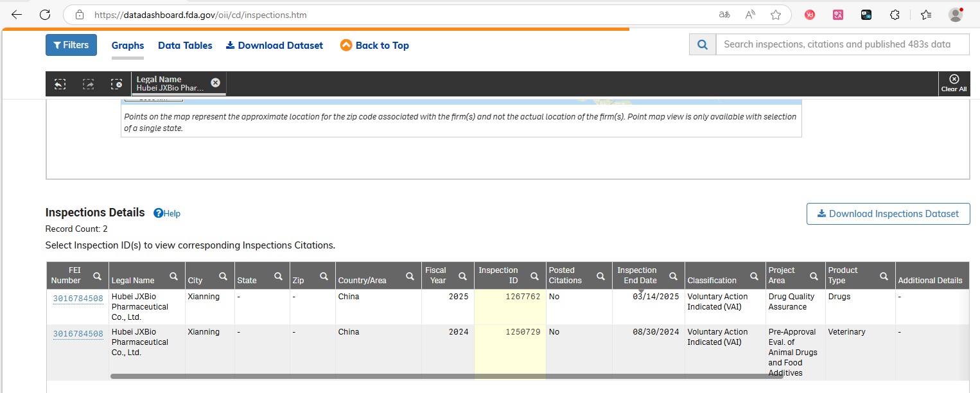Switch to the Data Tables tab
The width and height of the screenshot is (980, 393).
point(185,46)
